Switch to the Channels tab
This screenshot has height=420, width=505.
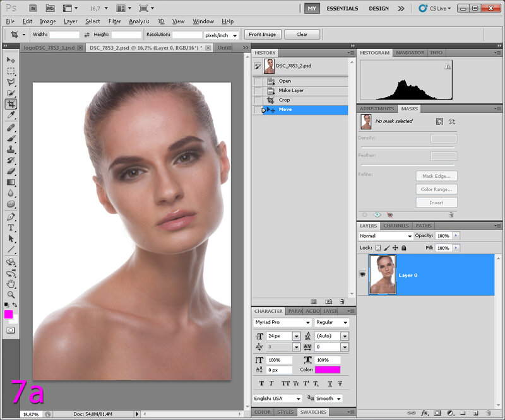396,226
